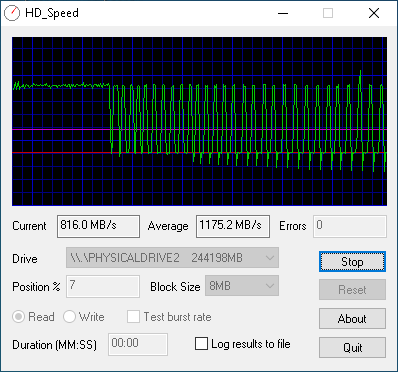Click the greyed-out maximize button
Image resolution: width=398 pixels, height=372 pixels.
(x=328, y=13)
